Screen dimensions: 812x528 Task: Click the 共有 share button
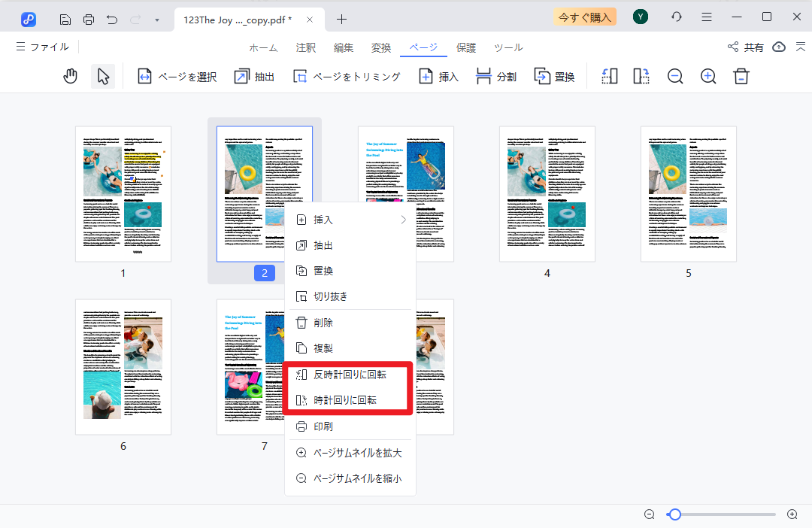pos(746,47)
